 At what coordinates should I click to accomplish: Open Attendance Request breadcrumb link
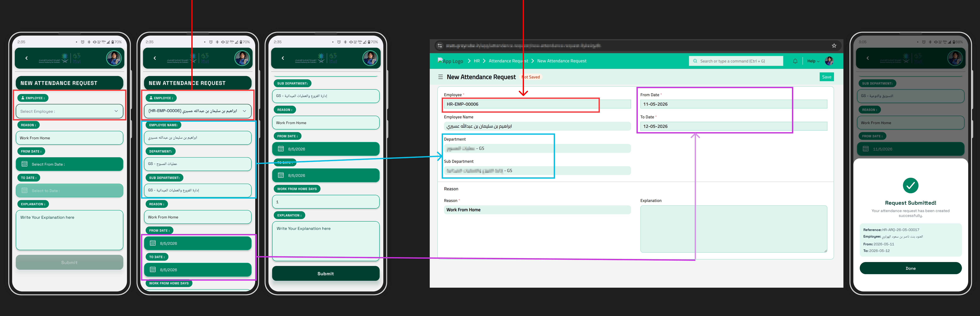[508, 61]
